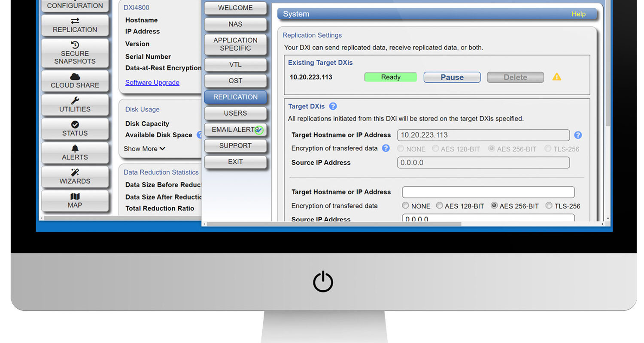Open the Software Upgrade link
Image resolution: width=644 pixels, height=343 pixels.
point(152,82)
